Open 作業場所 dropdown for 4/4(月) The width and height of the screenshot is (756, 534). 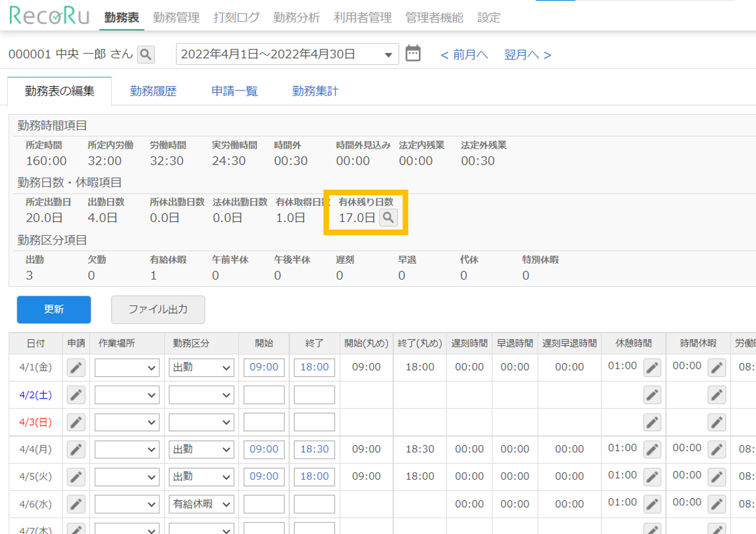(x=127, y=449)
